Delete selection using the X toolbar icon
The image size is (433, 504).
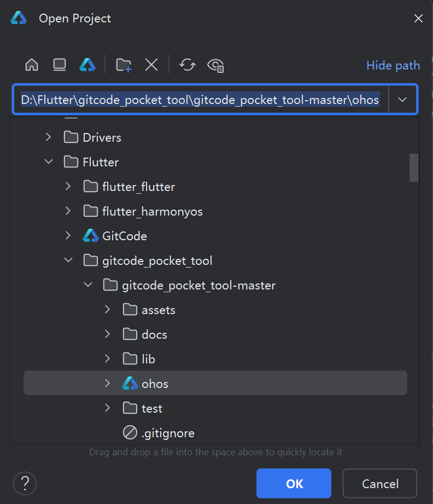(x=151, y=65)
